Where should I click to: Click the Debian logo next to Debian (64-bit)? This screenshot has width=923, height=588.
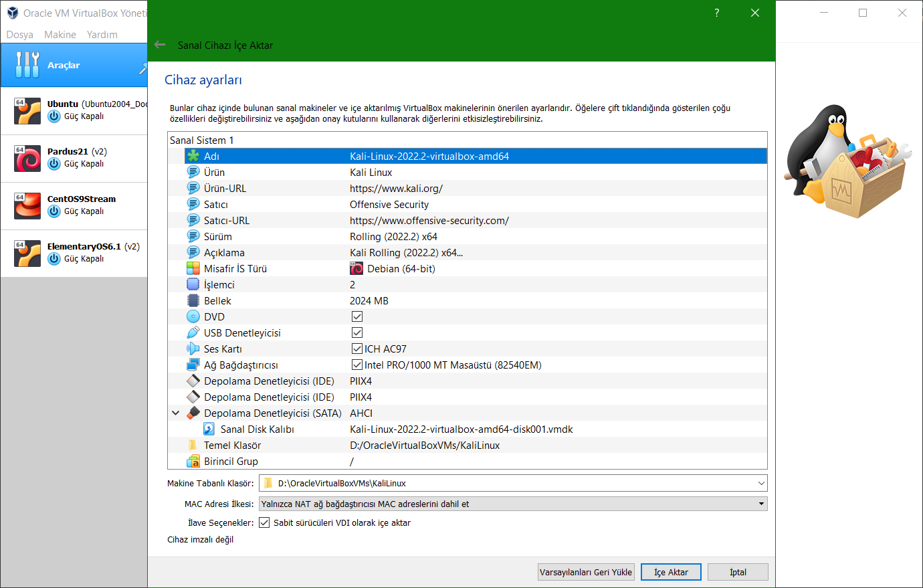tap(356, 268)
